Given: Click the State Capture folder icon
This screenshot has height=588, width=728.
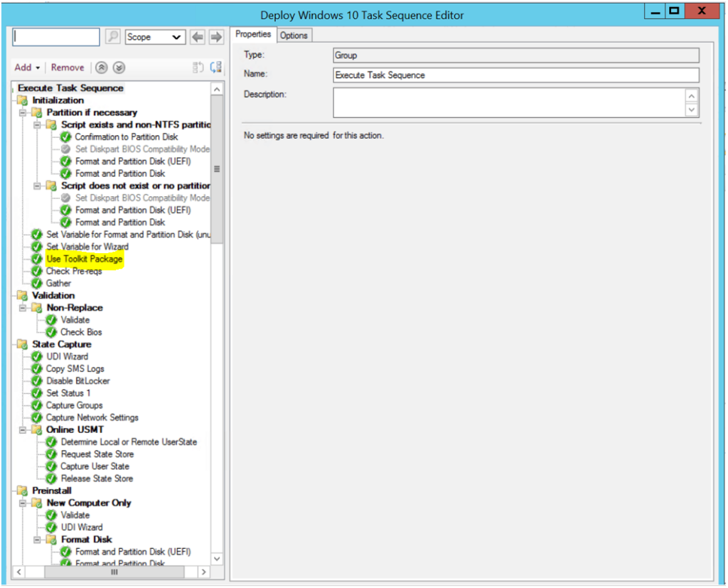Looking at the screenshot, I should [22, 344].
